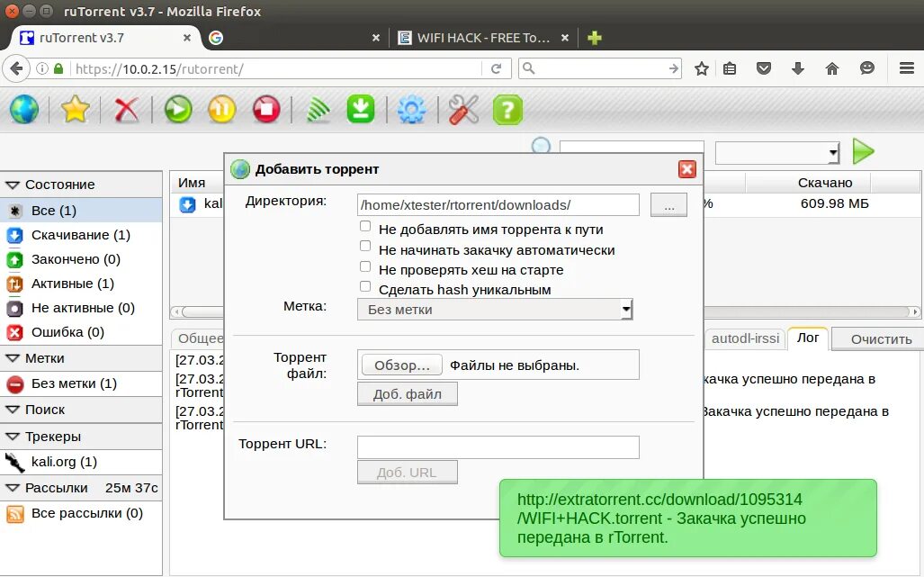Open plugins wrench and screwdriver icon
This screenshot has width=924, height=577.
coord(463,110)
